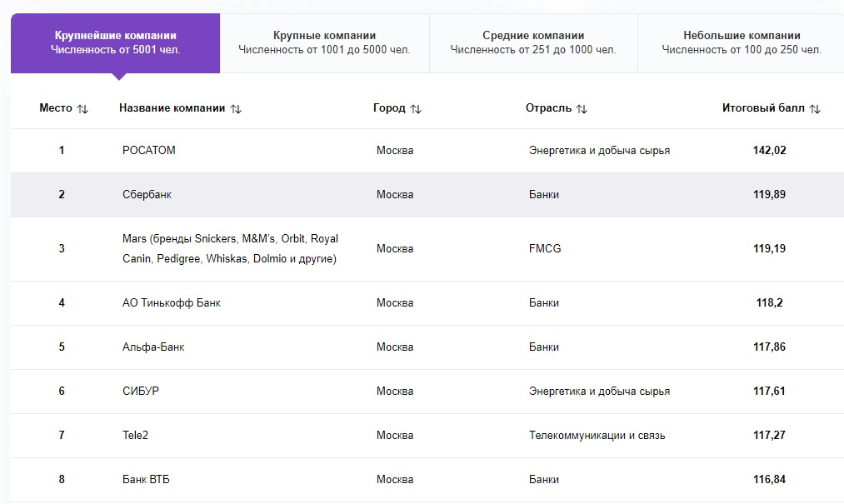Click the РОСАТОМ company name
The image size is (844, 504).
pyautogui.click(x=149, y=151)
